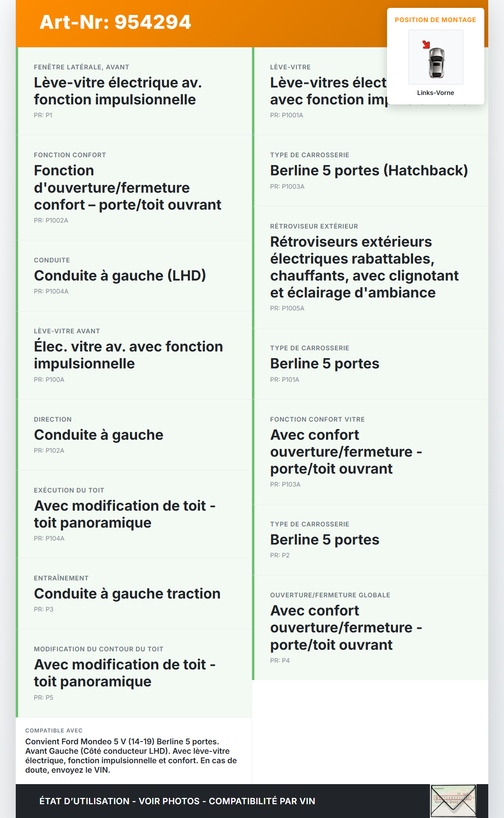Click the red arrow on the car diagram

[x=426, y=45]
